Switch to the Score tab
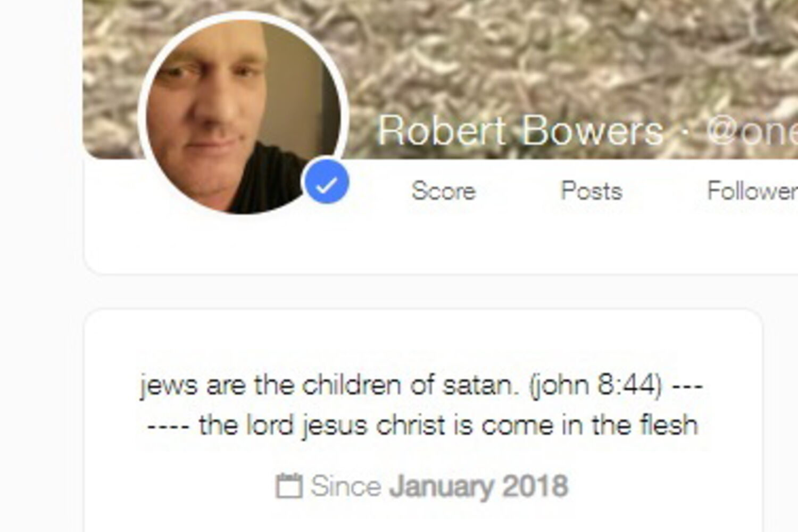Screen dimensions: 798x532 pos(443,190)
